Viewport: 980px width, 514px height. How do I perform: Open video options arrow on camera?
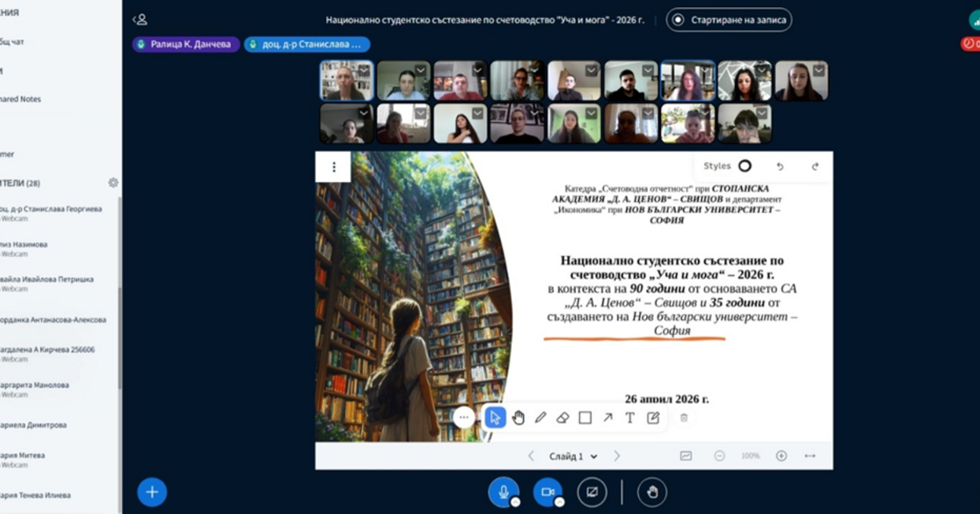coord(559,501)
